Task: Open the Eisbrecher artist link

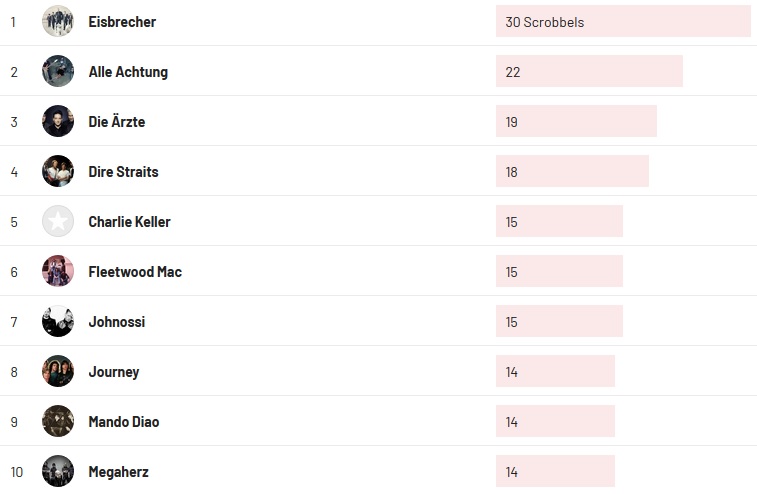Action: click(x=122, y=22)
